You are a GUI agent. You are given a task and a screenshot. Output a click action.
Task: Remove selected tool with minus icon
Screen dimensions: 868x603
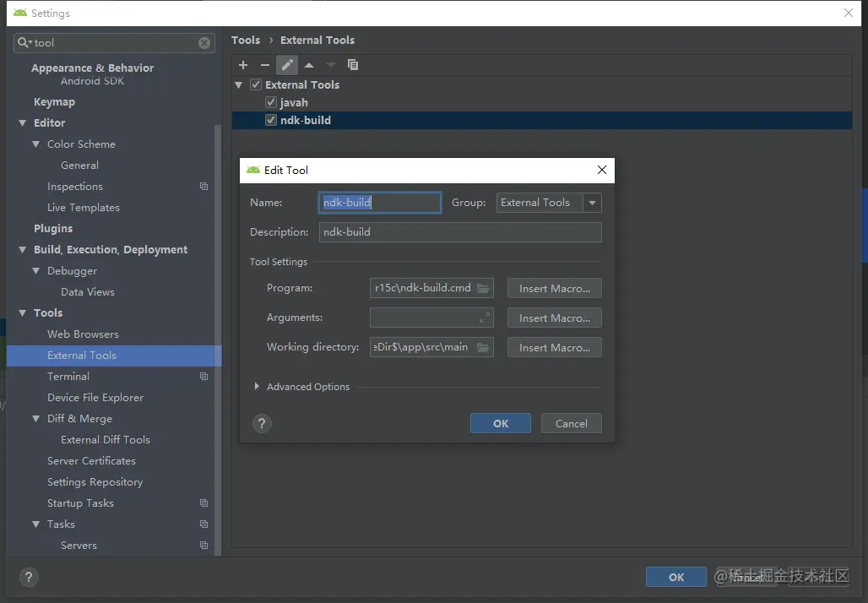click(265, 65)
